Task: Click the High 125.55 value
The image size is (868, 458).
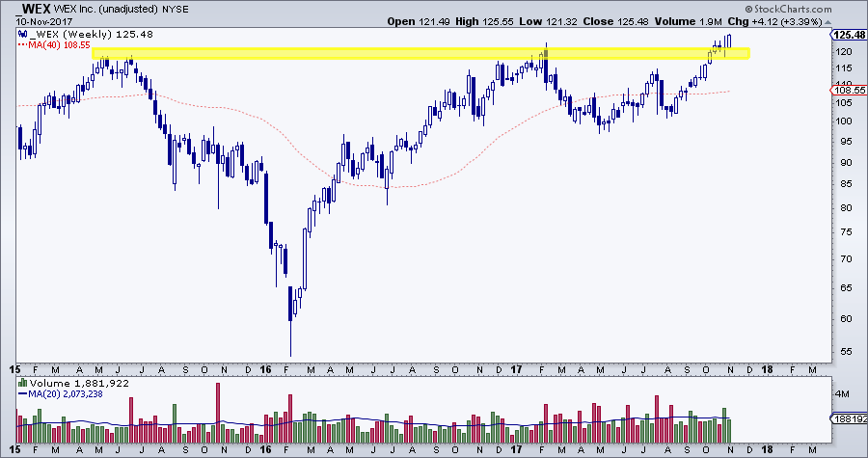Action: point(486,21)
